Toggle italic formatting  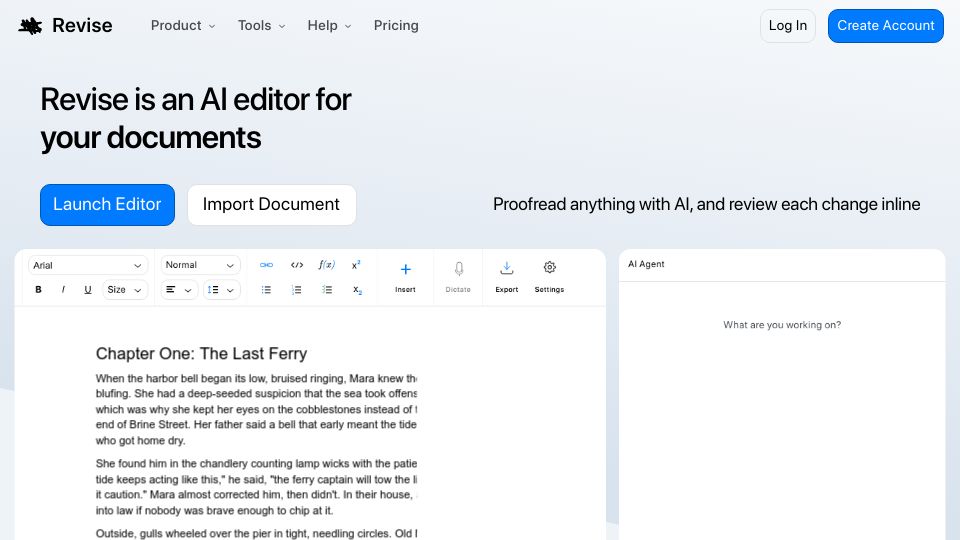63,290
